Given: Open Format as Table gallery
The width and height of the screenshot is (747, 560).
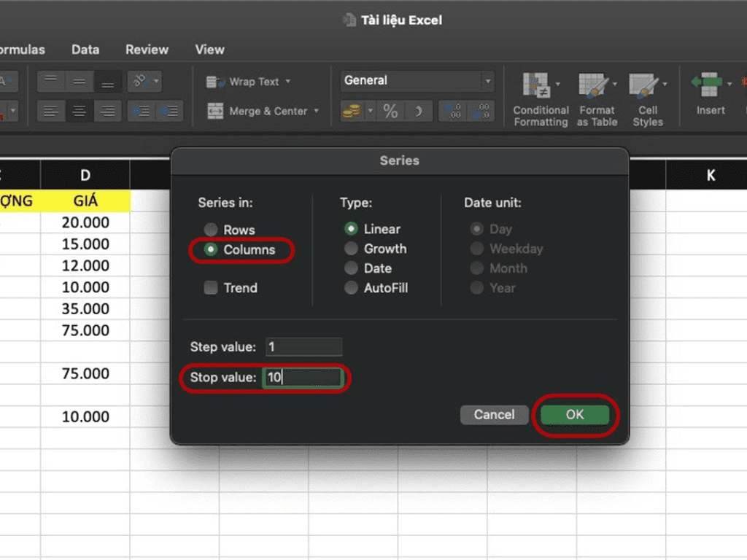Looking at the screenshot, I should (x=593, y=86).
